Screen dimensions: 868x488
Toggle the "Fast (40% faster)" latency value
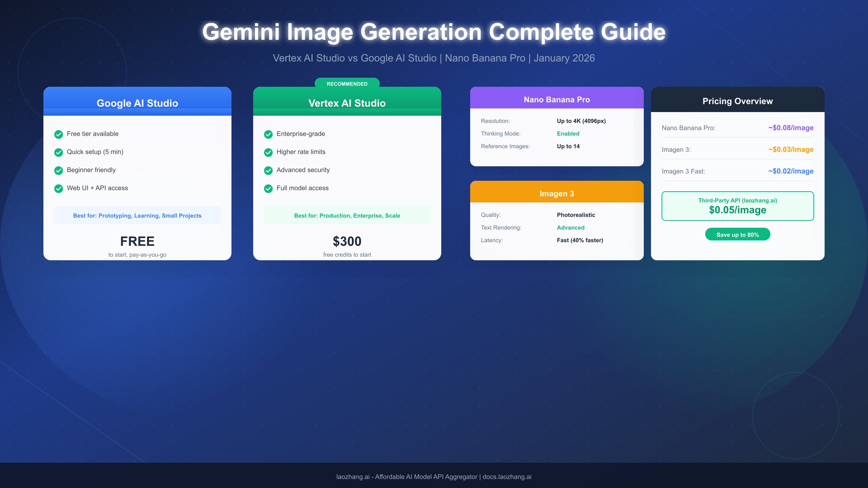click(580, 240)
